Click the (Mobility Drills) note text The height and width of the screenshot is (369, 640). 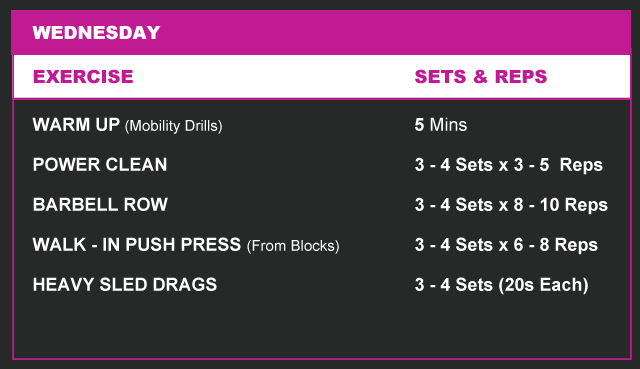[x=173, y=126]
